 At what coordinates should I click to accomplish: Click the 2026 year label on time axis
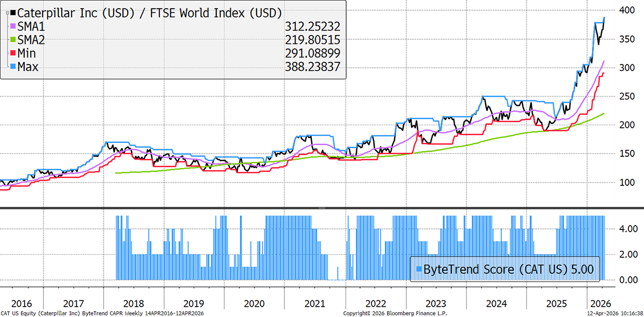coord(599,302)
